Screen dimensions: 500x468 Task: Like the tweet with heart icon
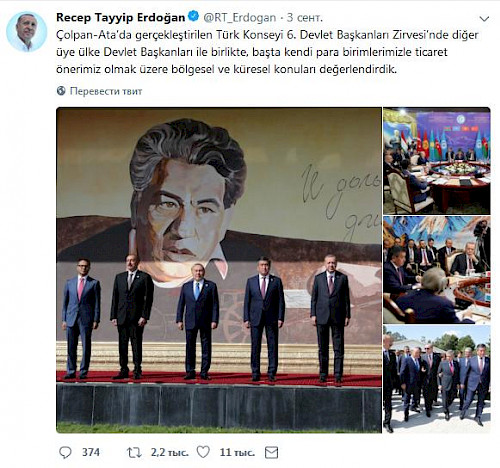203,452
